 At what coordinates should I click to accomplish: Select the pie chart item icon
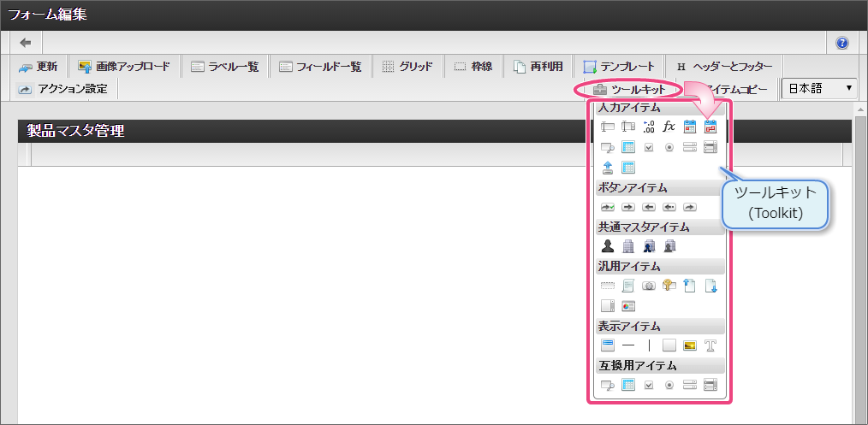point(627,305)
